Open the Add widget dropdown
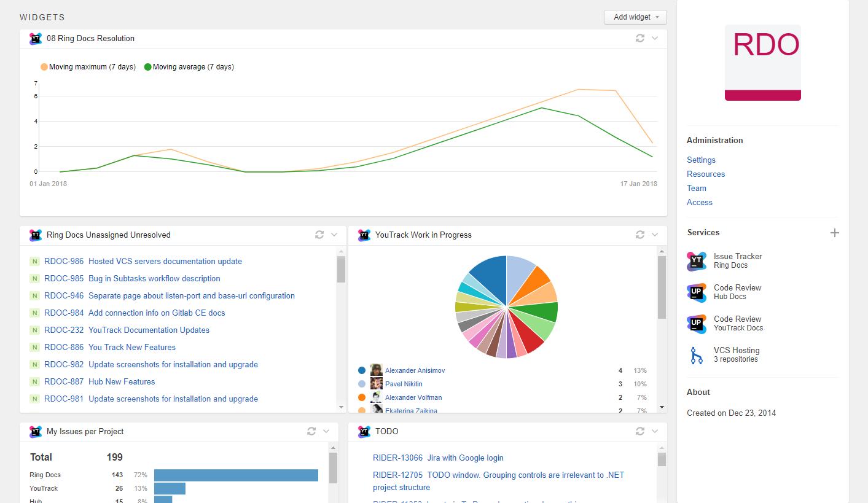Image resolution: width=868 pixels, height=503 pixels. 635,17
